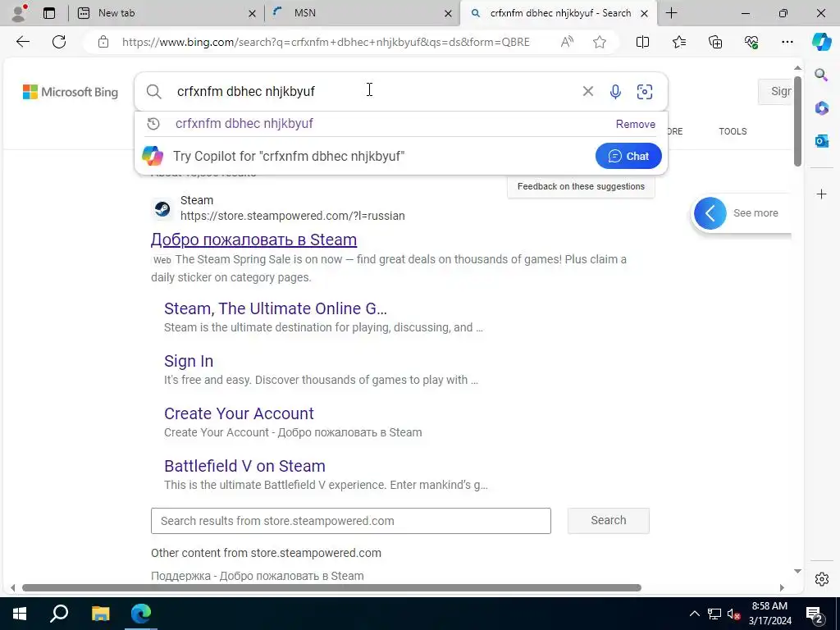Open File Explorer from the taskbar
Screen dimensions: 840x630
100,614
